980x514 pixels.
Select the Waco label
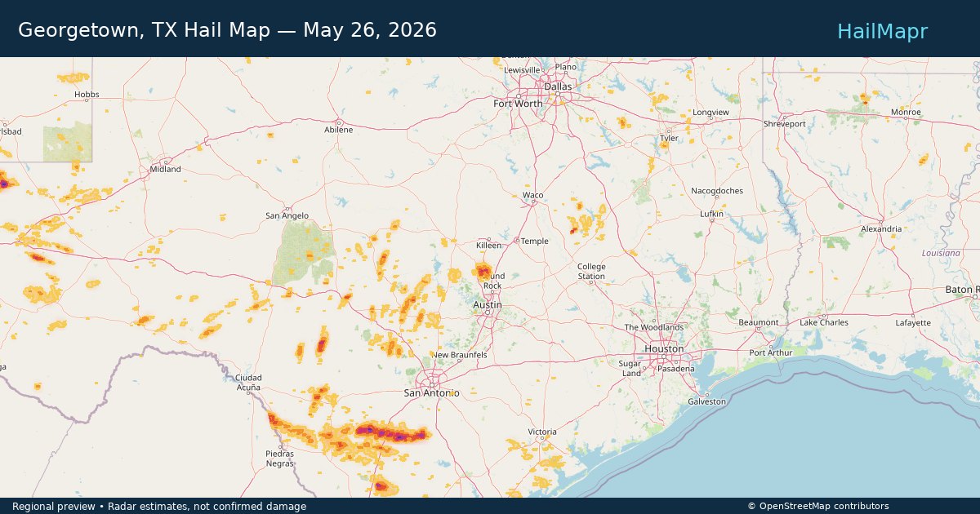click(532, 196)
